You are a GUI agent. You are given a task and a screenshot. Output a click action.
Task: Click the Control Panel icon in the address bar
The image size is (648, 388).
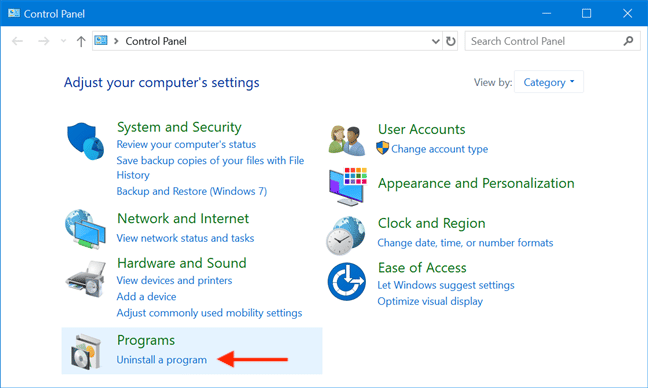coord(101,40)
